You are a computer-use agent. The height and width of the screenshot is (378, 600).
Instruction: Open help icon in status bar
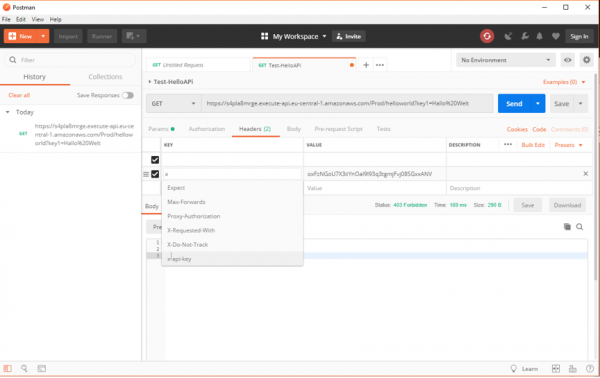pyautogui.click(x=590, y=369)
